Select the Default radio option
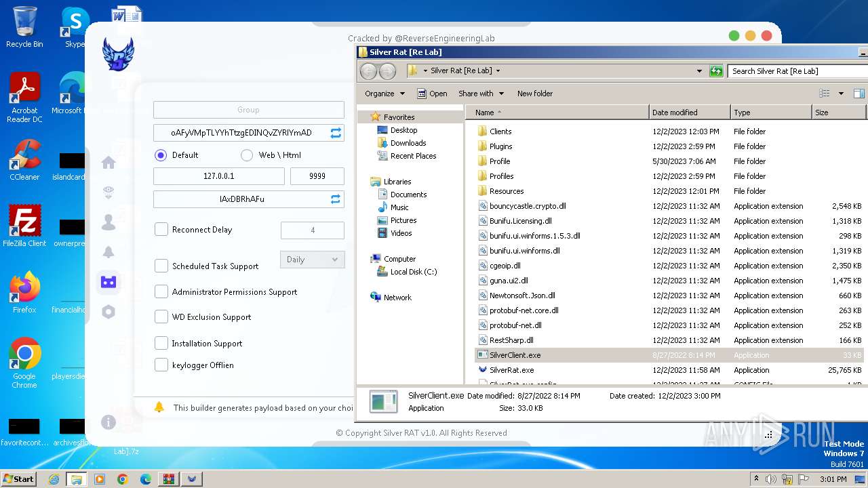The width and height of the screenshot is (868, 488). [x=161, y=155]
